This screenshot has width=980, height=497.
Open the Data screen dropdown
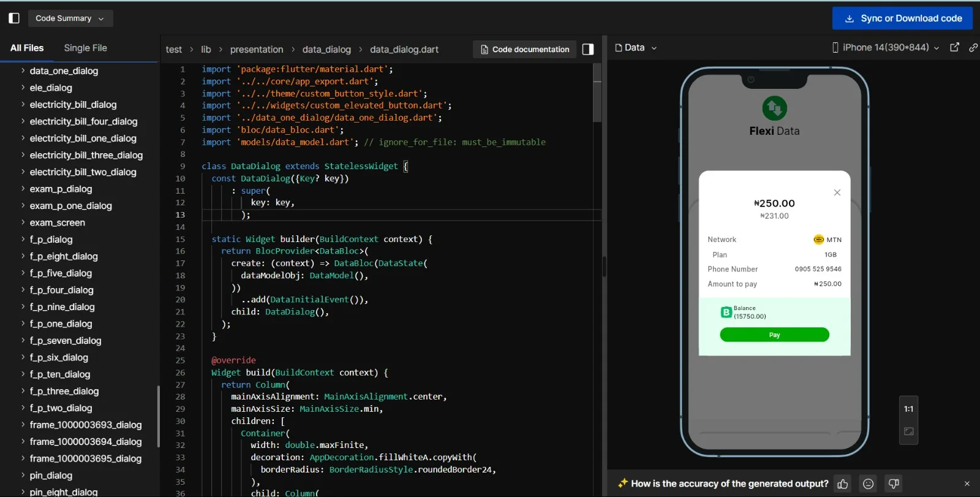636,47
